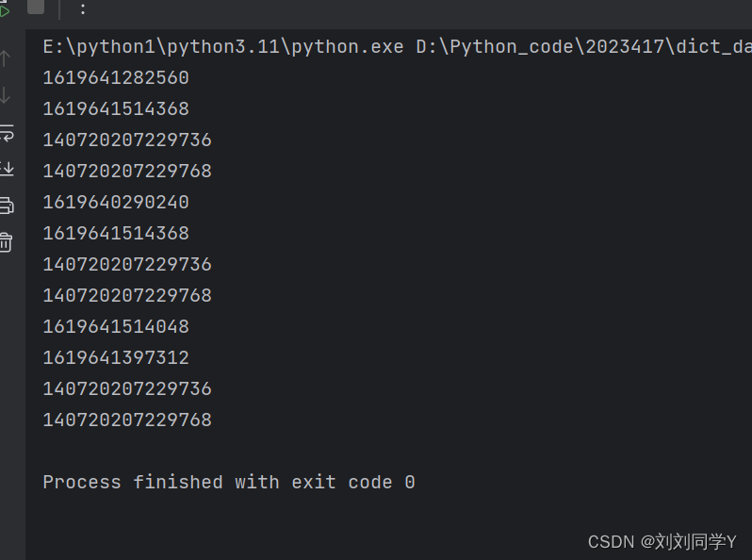Click the 'Process finished with exit code 0' message
This screenshot has width=752, height=560.
coord(229,483)
